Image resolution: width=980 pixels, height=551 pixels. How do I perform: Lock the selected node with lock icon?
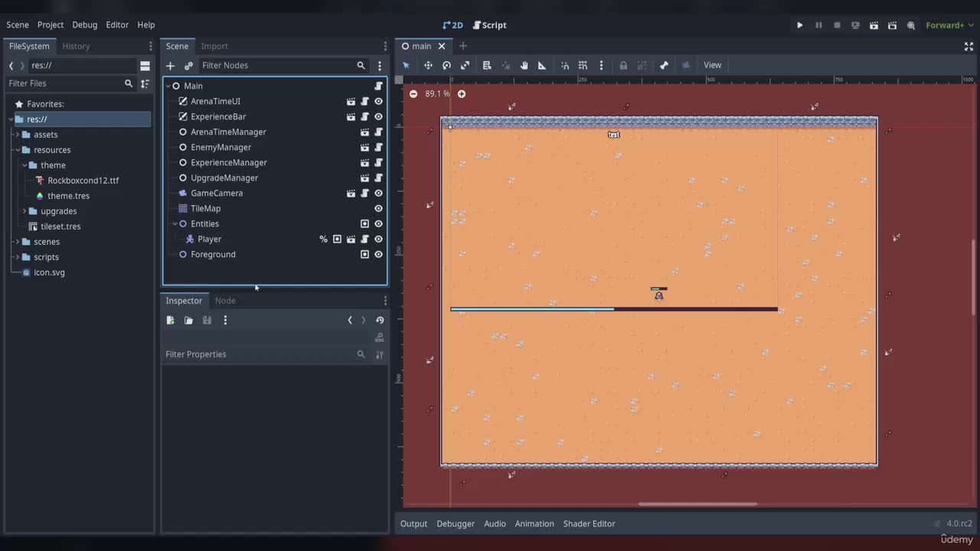(623, 65)
